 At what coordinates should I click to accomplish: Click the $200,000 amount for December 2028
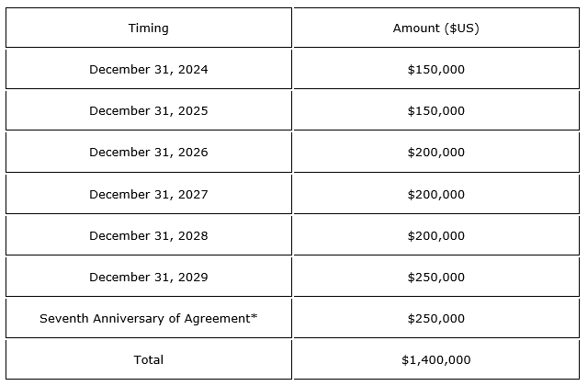pos(435,235)
